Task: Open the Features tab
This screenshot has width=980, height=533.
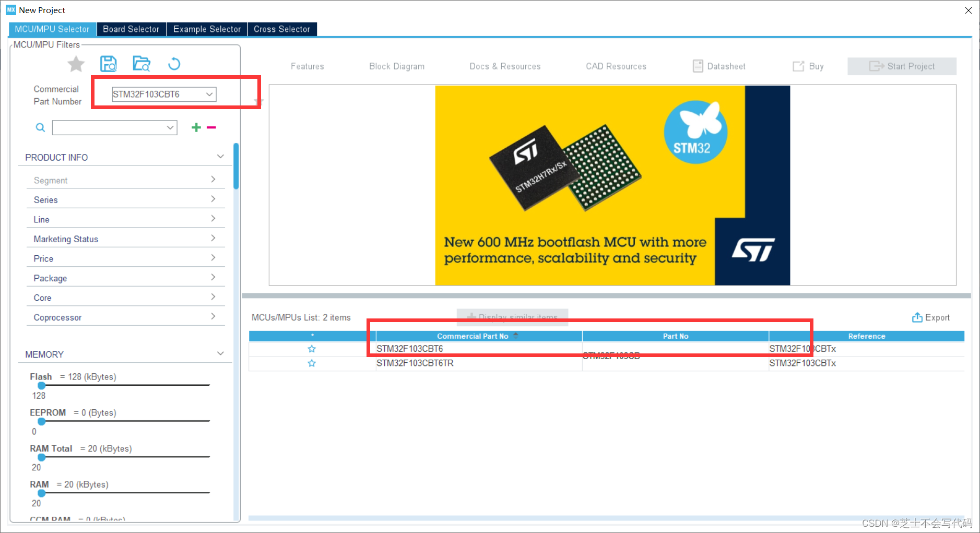Action: coord(308,66)
